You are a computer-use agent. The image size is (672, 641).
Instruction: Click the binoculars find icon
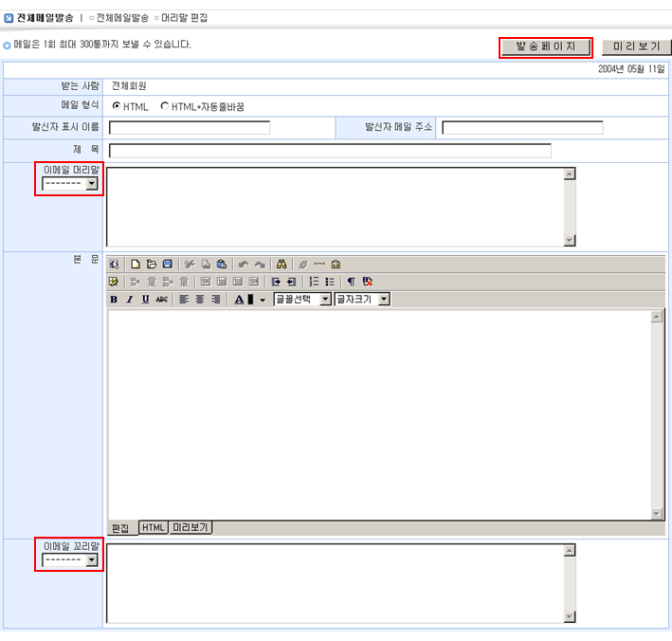coord(282,264)
